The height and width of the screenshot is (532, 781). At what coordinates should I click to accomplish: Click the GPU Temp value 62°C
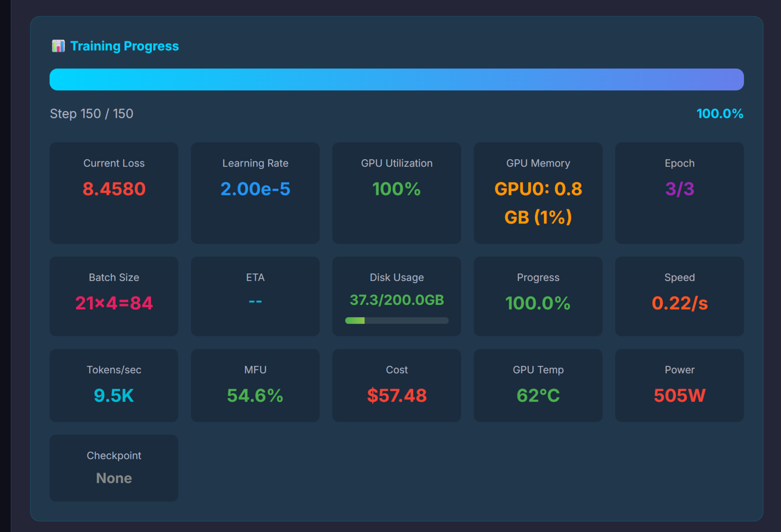tap(538, 395)
